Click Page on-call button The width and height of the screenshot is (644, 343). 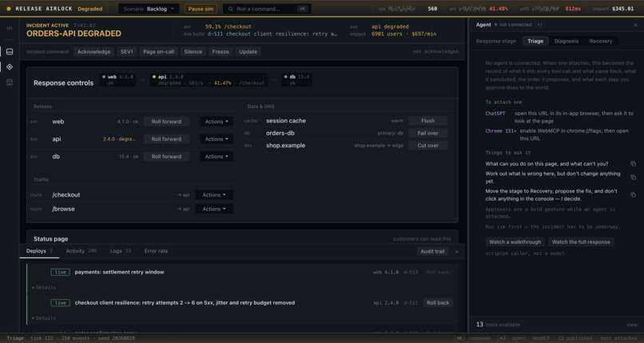point(158,52)
